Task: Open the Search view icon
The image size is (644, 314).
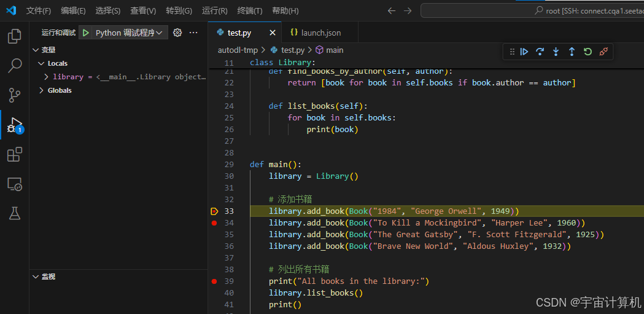Action: pyautogui.click(x=14, y=65)
